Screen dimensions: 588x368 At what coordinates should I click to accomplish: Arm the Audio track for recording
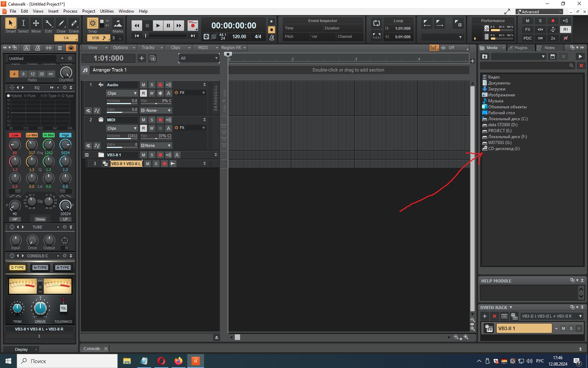(160, 85)
